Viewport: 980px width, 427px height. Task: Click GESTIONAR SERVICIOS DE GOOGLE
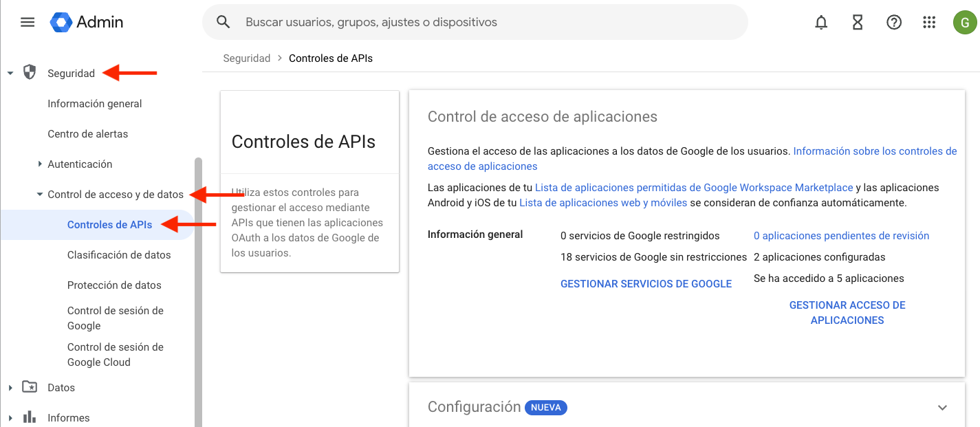point(646,284)
